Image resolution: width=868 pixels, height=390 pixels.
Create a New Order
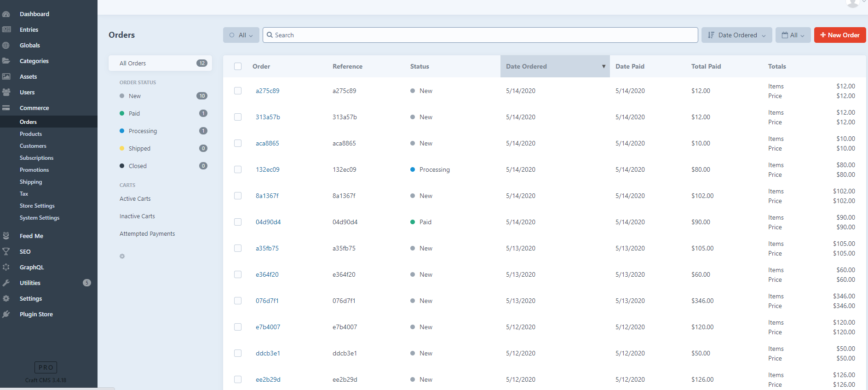pyautogui.click(x=840, y=35)
